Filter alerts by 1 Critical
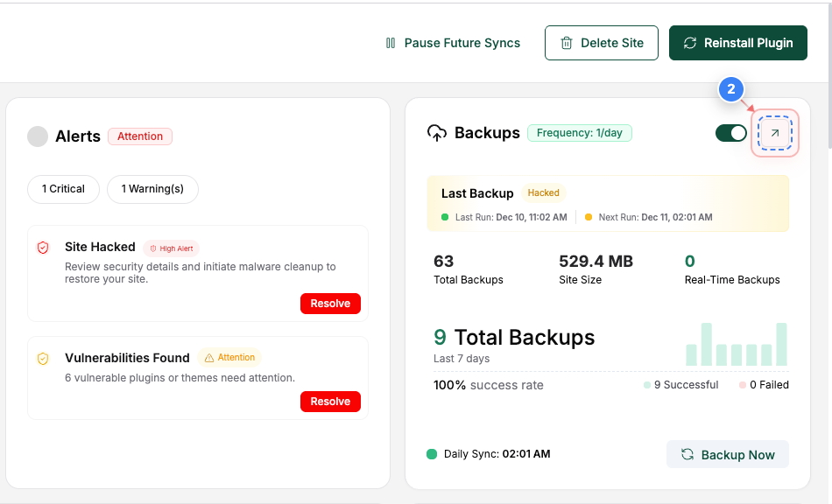Screen dimensions: 832x504 64,189
